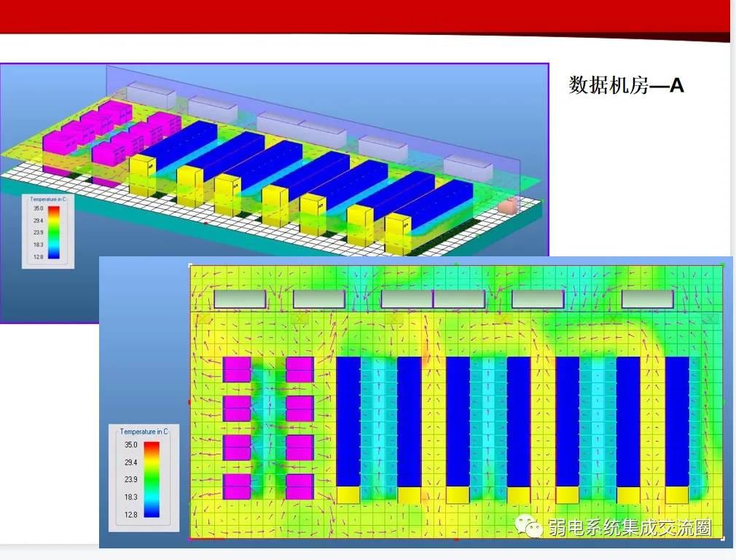Viewport: 736px width, 560px height.
Task: Click the 数据机房—A slide title
Action: click(x=626, y=85)
